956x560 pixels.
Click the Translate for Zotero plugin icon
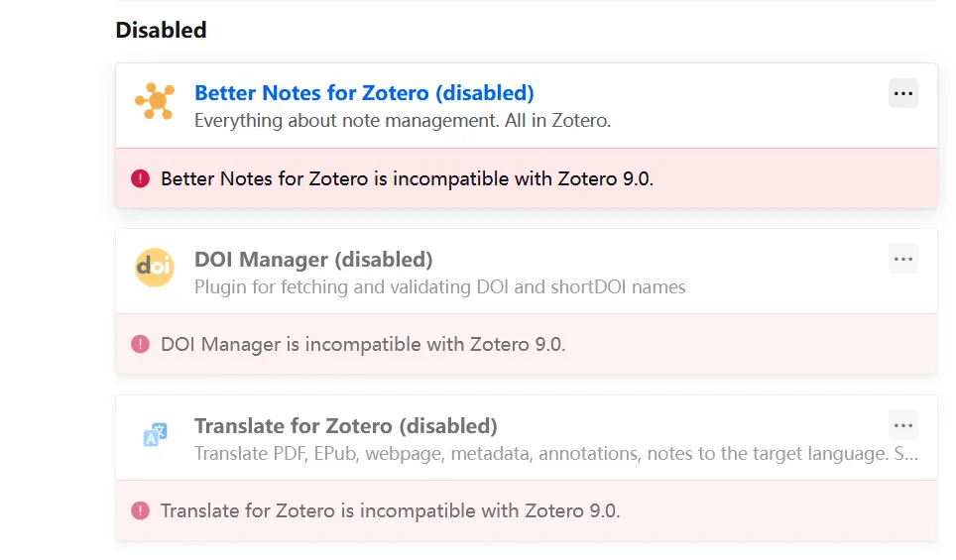[x=155, y=434]
